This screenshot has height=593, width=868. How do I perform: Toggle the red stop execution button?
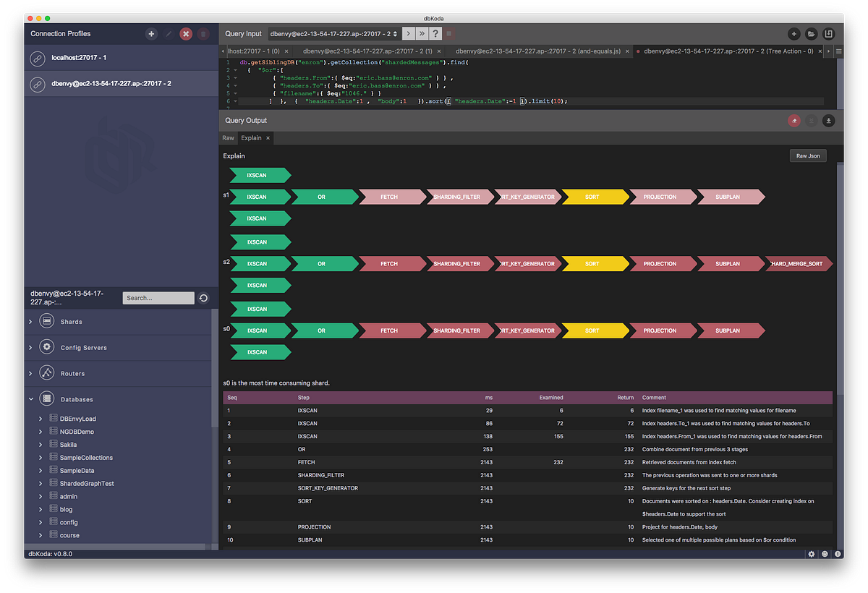pyautogui.click(x=449, y=33)
